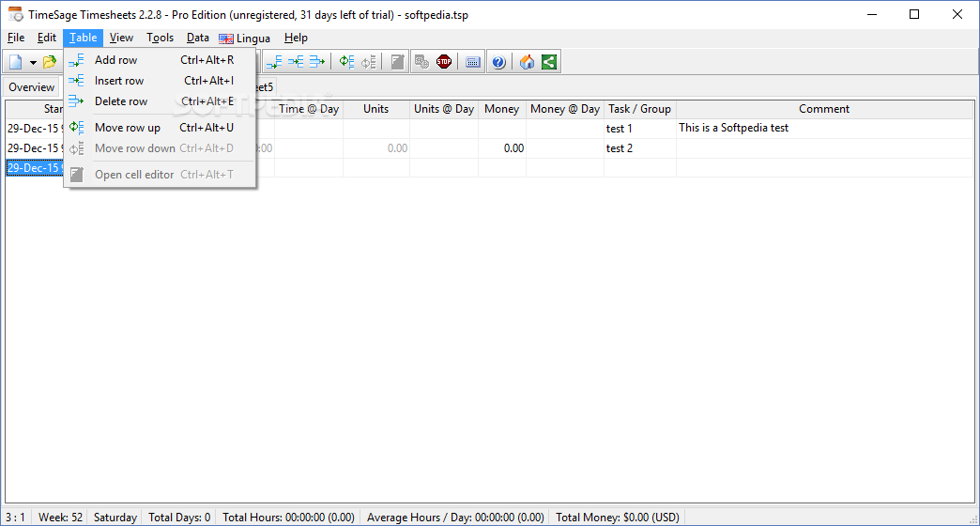Click the Money @ Day column header

click(x=565, y=109)
